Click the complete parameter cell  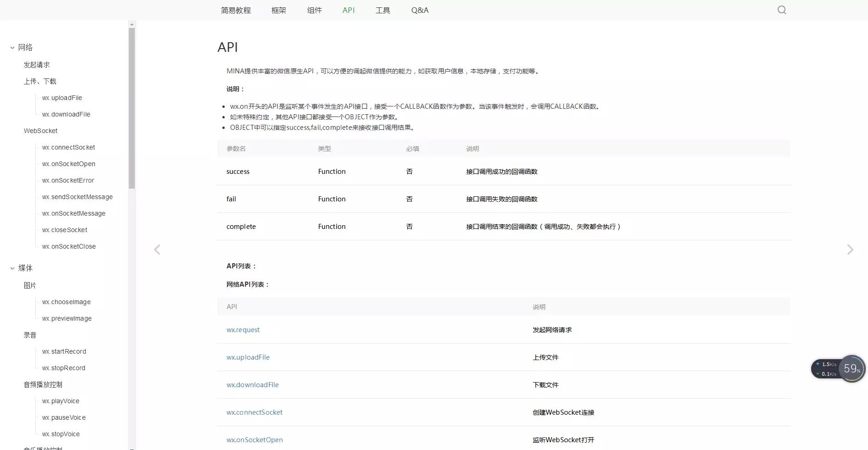(241, 227)
